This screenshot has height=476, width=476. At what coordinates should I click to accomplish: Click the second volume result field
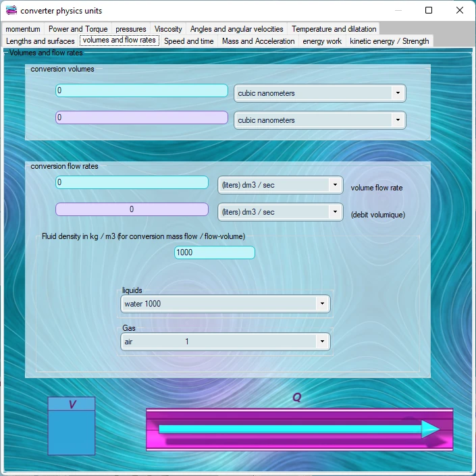coord(142,117)
